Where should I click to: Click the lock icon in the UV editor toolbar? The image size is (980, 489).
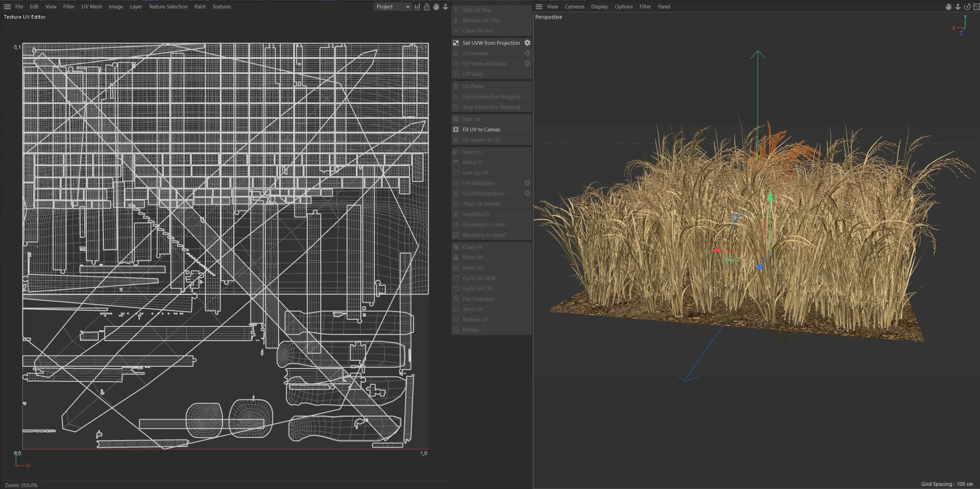(426, 7)
